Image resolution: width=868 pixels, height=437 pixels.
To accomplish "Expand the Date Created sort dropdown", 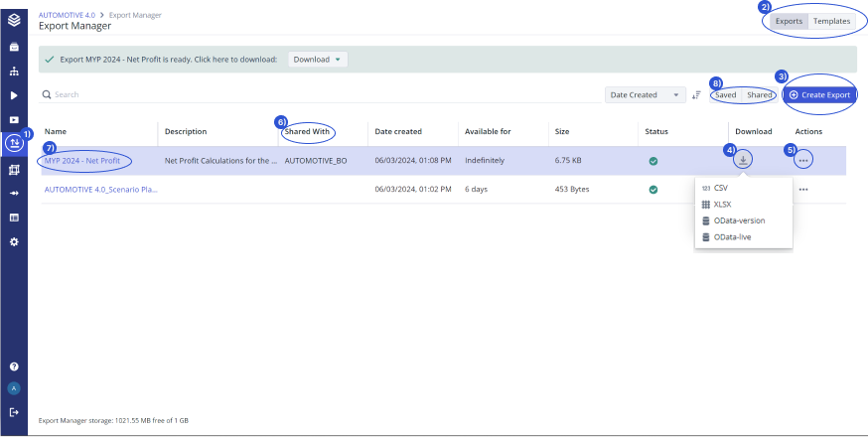I will (646, 95).
